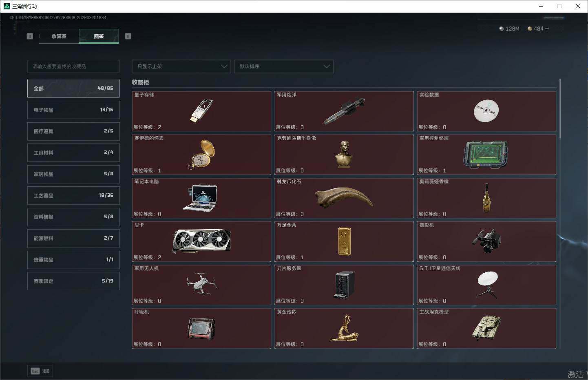Click the E key icon beside 图鉴
This screenshot has width=588, height=380.
128,36
